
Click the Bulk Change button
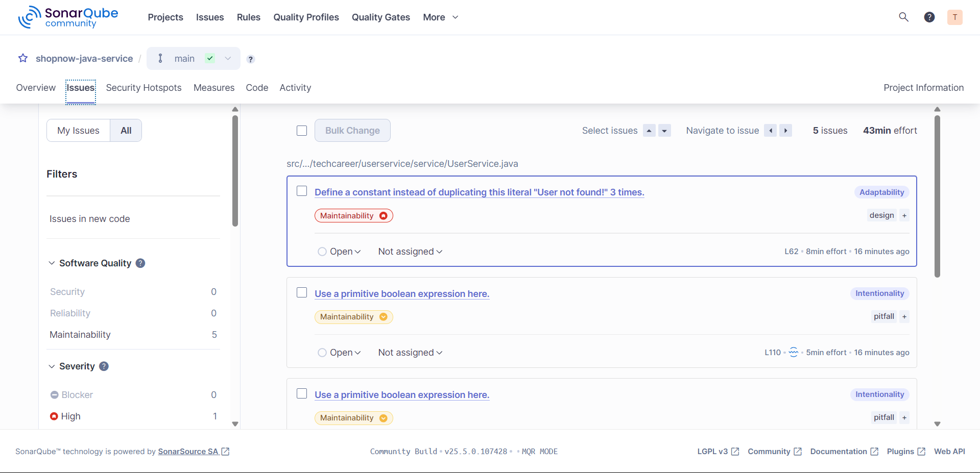coord(352,130)
